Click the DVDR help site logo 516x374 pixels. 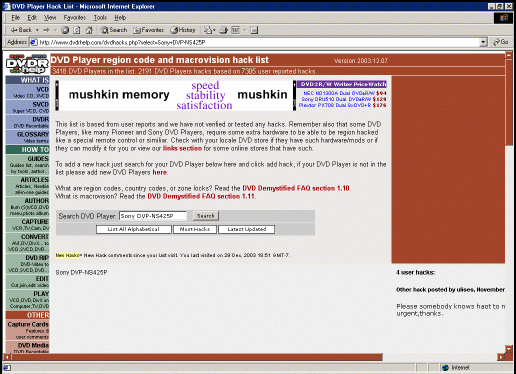click(x=27, y=64)
